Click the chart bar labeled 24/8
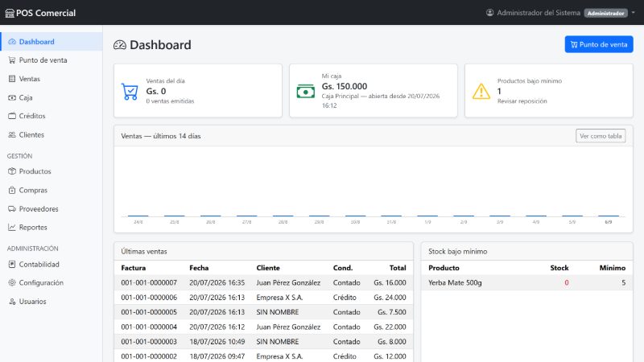The height and width of the screenshot is (362, 644). [138, 216]
